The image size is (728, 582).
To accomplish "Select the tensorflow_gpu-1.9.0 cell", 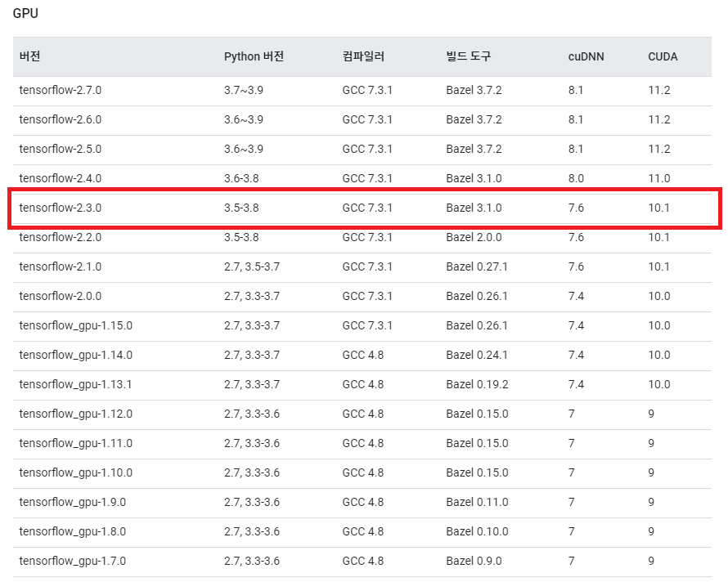I will (73, 502).
